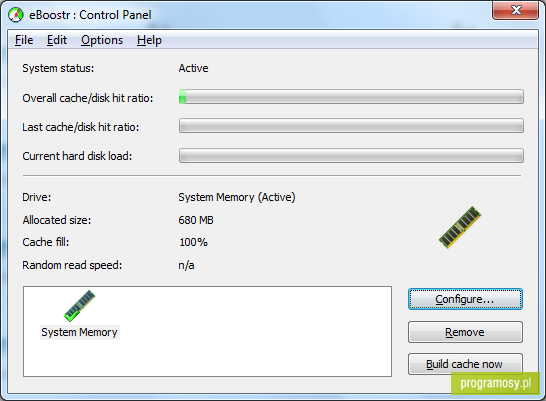Click the Active system status value
Screen dimensions: 546x401
[193, 68]
